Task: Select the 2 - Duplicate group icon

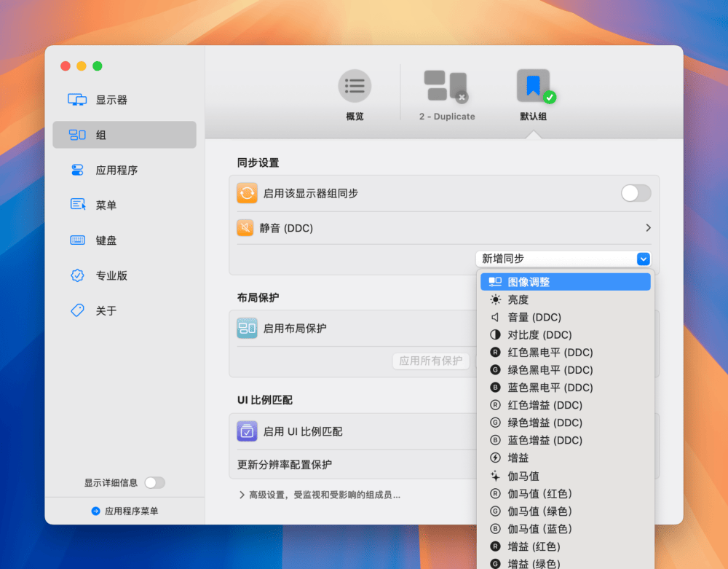Action: [446, 87]
